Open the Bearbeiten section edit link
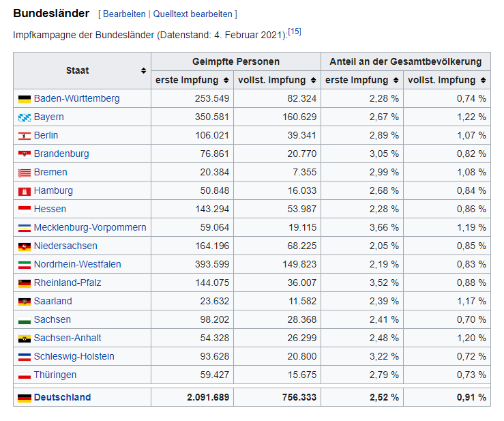This screenshot has width=504, height=421. click(x=124, y=14)
